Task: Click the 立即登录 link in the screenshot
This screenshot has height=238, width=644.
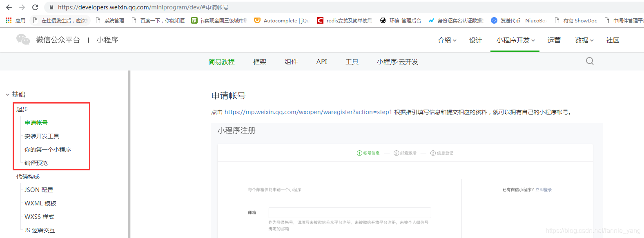Action: point(544,190)
